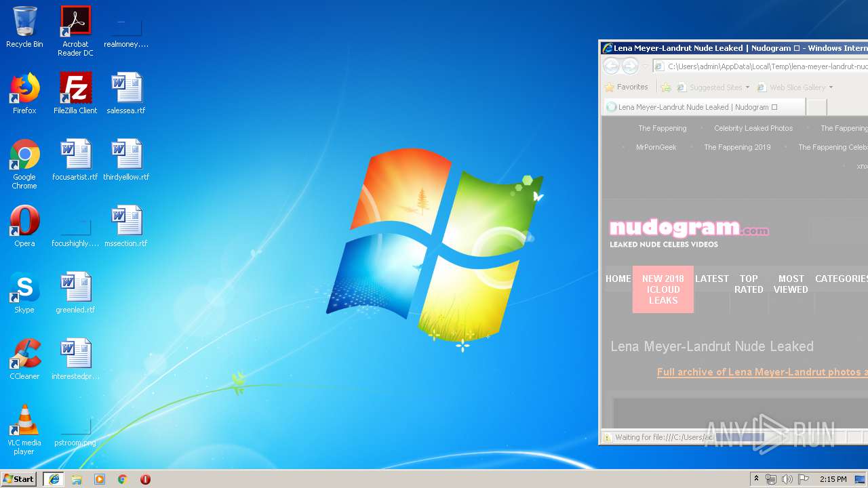
Task: Show hidden system tray icons
Action: point(756,479)
